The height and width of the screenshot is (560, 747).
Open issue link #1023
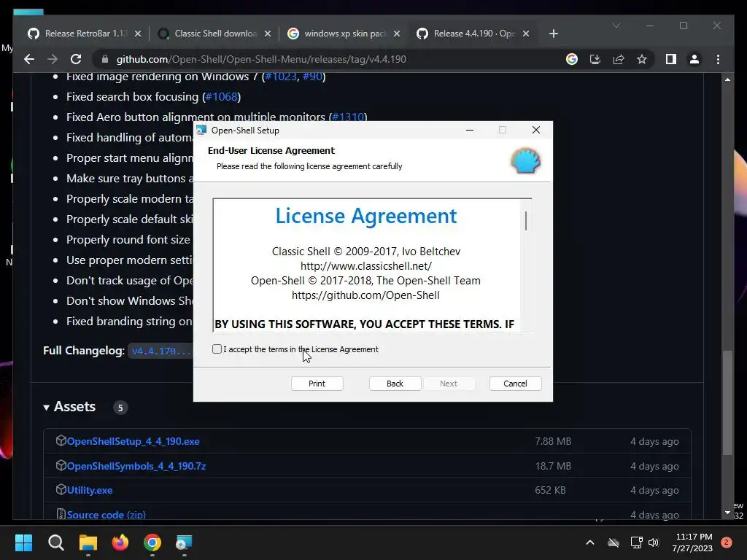(x=281, y=77)
